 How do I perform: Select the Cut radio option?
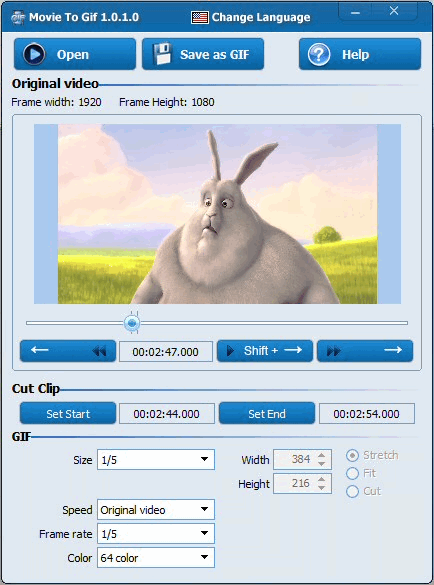tap(352, 491)
